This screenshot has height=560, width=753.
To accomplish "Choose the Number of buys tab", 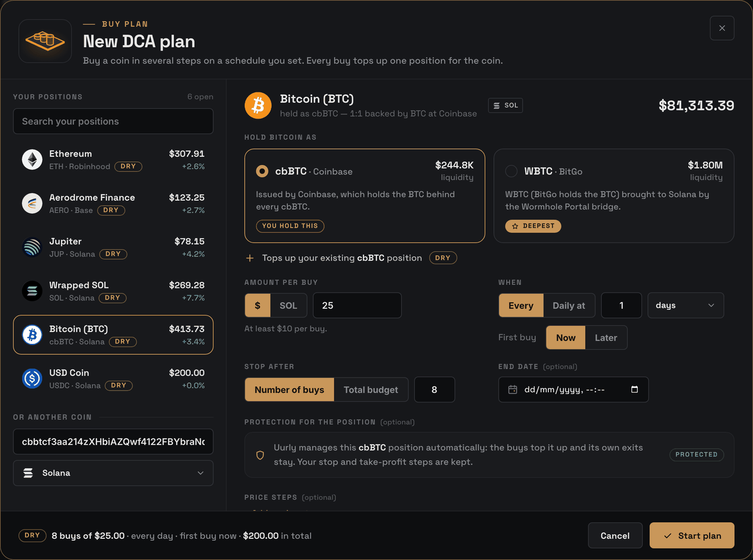I will [x=289, y=390].
